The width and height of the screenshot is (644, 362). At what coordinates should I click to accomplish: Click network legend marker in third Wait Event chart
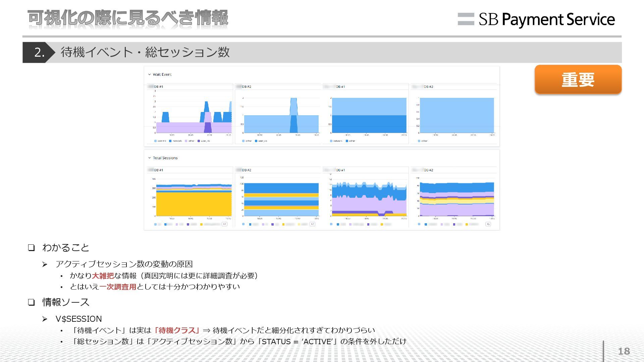[331, 141]
